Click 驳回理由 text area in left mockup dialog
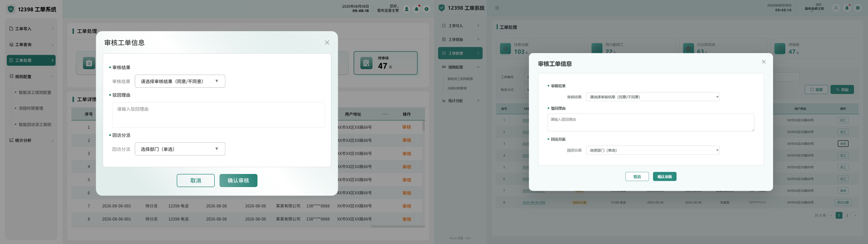Screen dimensions: 868x244 coord(218,115)
